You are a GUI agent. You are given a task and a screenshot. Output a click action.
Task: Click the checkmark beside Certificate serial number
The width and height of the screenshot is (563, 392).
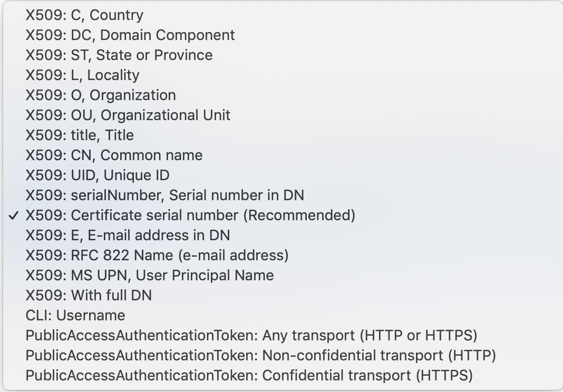[15, 215]
